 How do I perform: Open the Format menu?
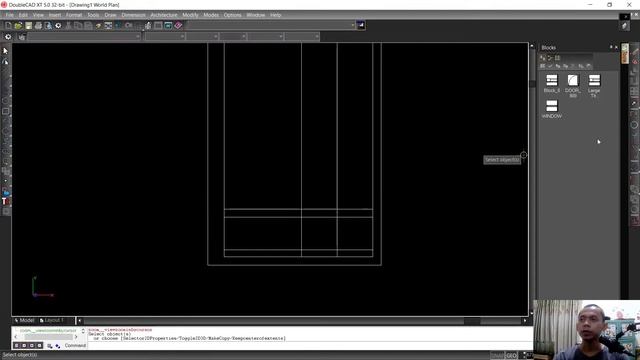[x=74, y=15]
